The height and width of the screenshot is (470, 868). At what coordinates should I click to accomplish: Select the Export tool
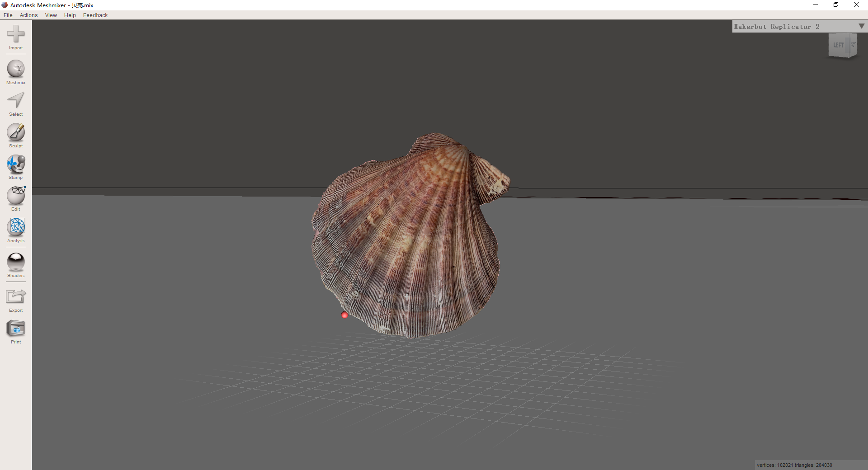coord(15,299)
